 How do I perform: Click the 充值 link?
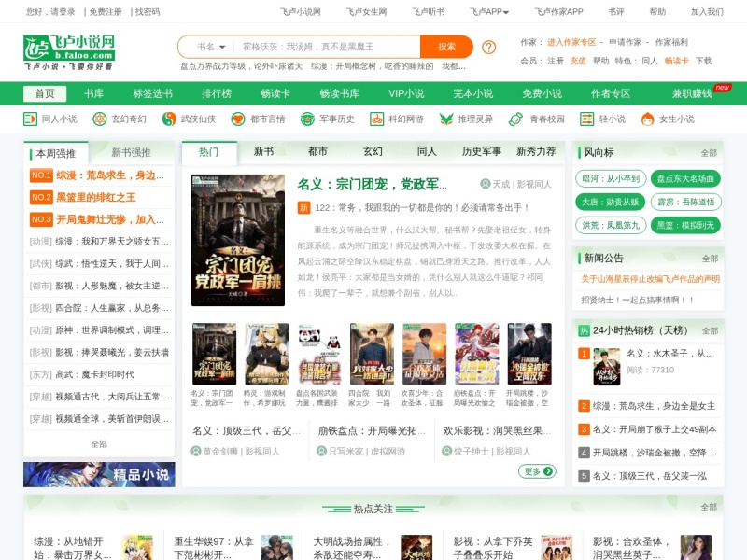pos(578,61)
